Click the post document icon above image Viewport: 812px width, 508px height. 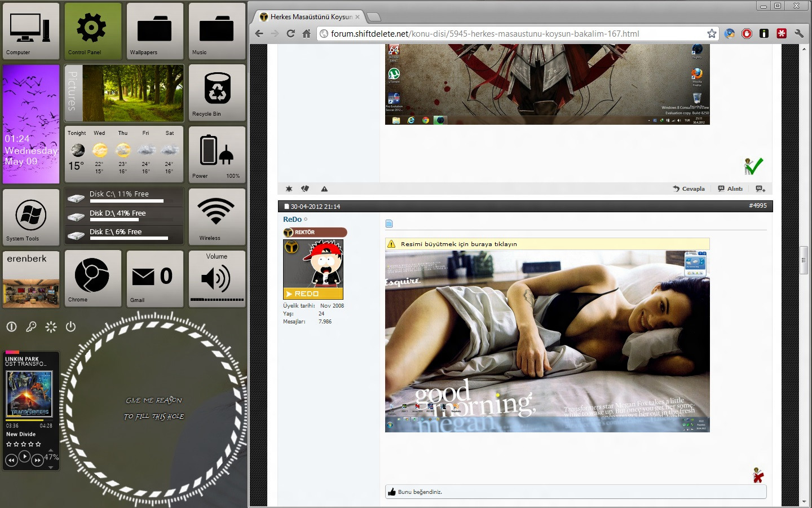click(389, 224)
